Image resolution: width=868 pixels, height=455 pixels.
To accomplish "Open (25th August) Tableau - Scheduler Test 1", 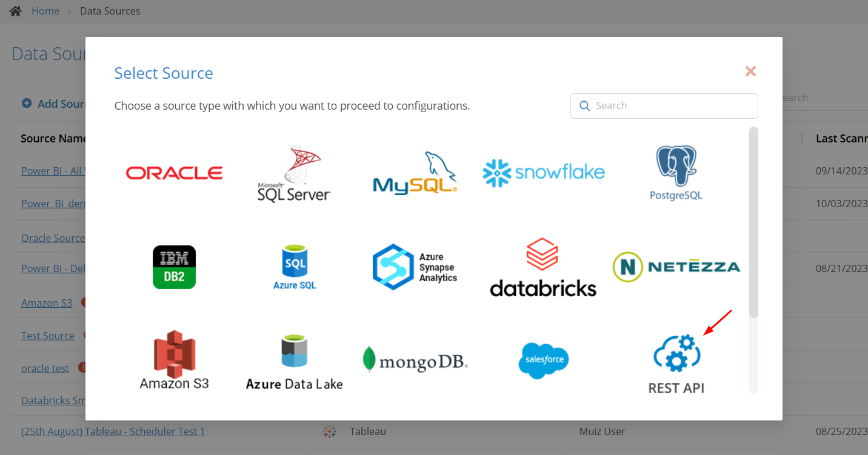I will pyautogui.click(x=113, y=431).
